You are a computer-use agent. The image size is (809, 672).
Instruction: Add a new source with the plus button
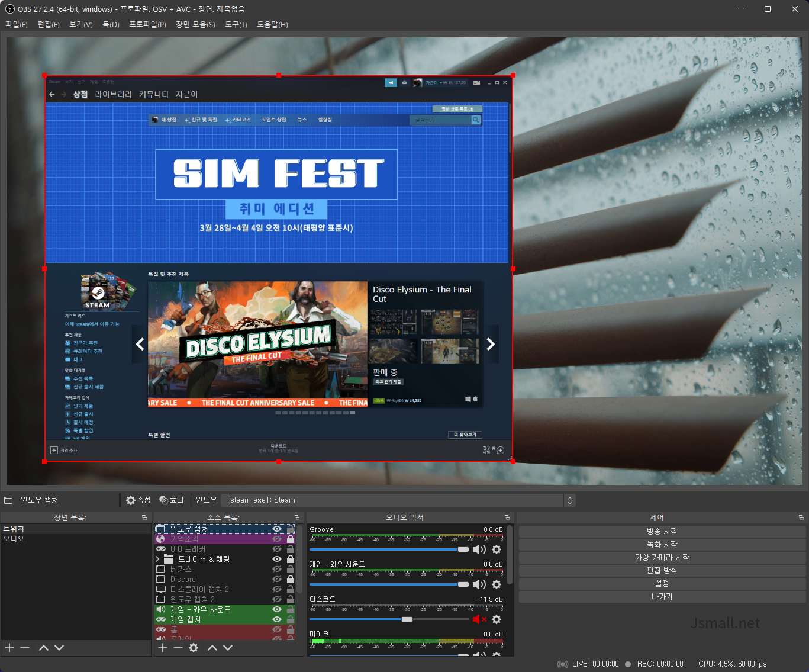click(163, 648)
